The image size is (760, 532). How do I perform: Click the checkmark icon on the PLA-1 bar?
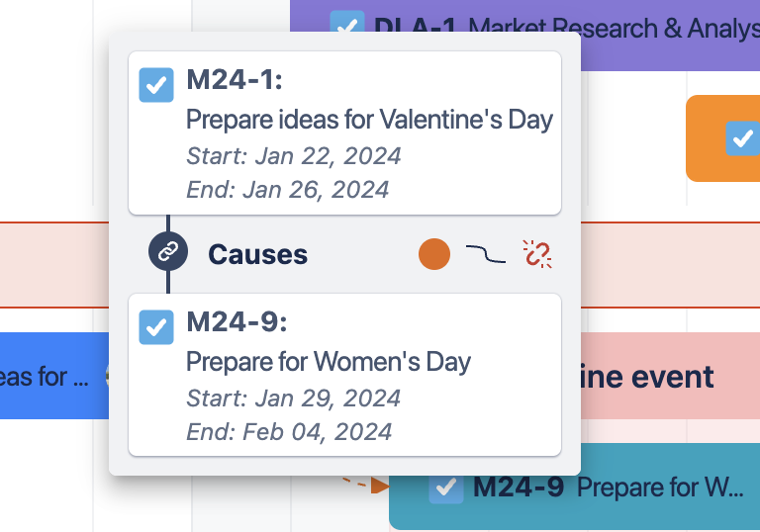[x=346, y=27]
